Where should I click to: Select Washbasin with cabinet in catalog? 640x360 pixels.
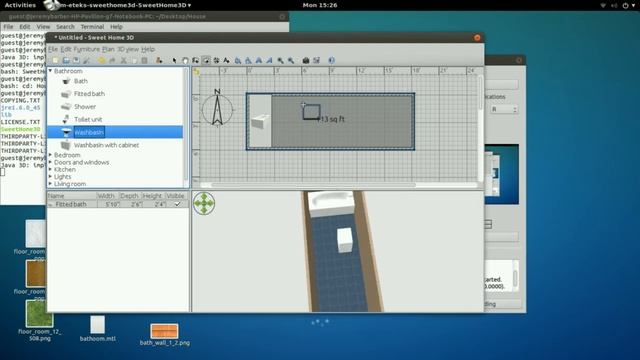click(x=106, y=145)
